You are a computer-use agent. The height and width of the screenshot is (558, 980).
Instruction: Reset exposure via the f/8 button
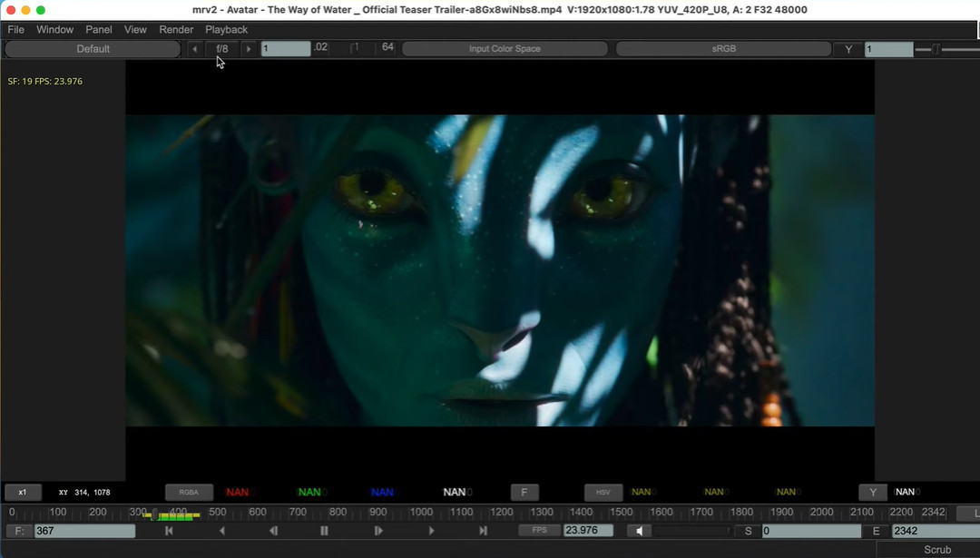222,49
